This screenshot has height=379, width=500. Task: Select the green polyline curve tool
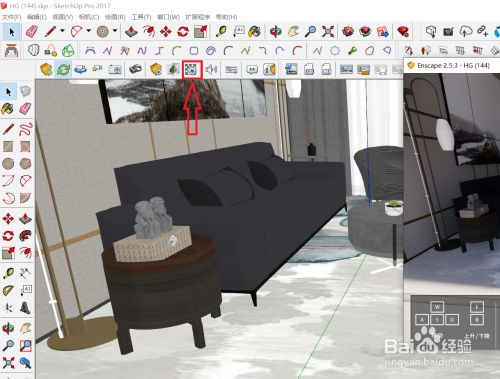point(246,51)
